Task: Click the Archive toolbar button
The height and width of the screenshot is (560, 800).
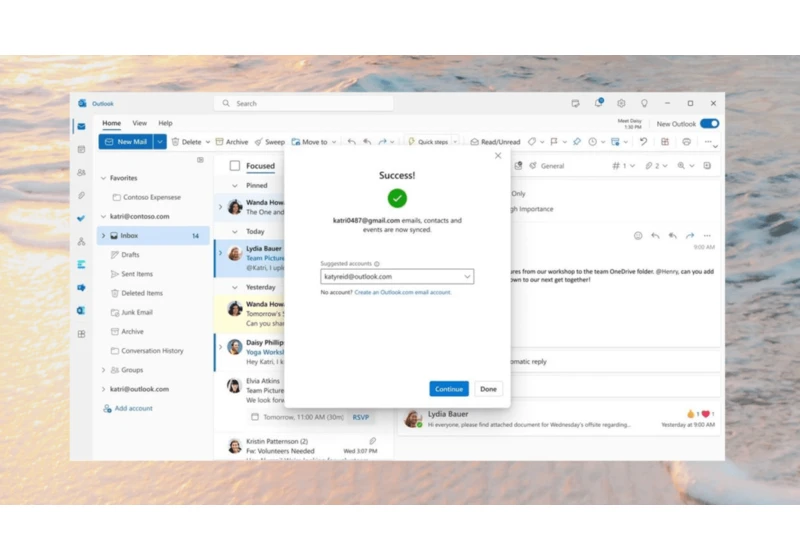Action: coord(232,142)
